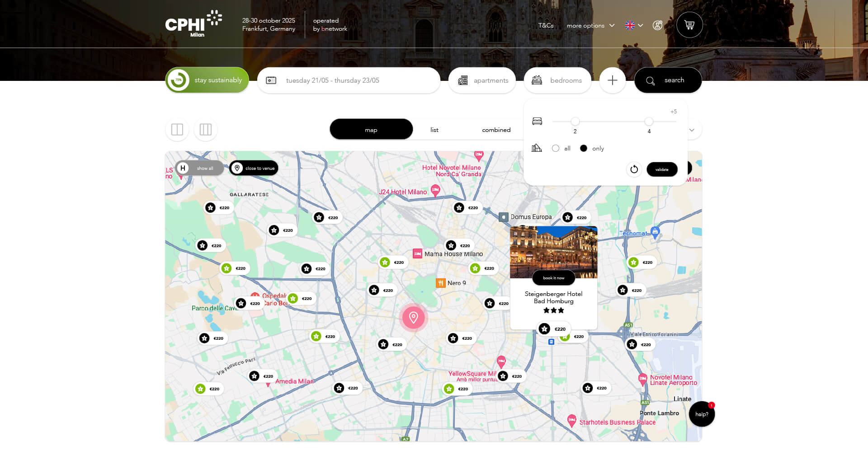The height and width of the screenshot is (455, 868).
Task: Click the bedroom slider maximum handle at 4
Action: 649,122
